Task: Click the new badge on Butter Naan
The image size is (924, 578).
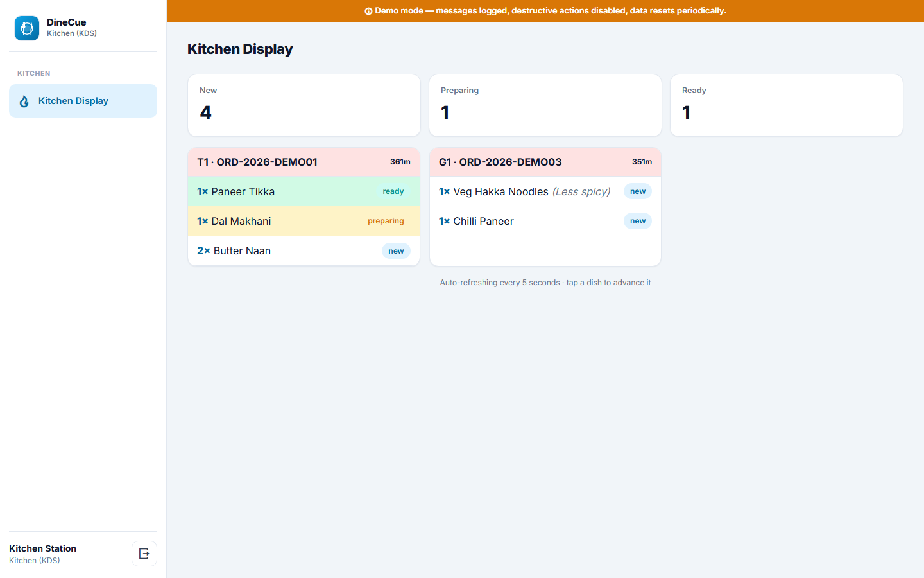Action: tap(396, 251)
